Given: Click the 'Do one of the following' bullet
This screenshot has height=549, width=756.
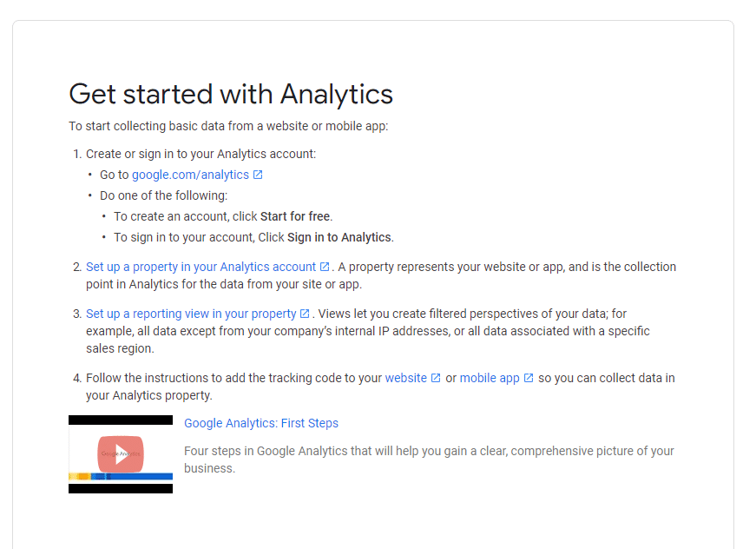Looking at the screenshot, I should 163,195.
